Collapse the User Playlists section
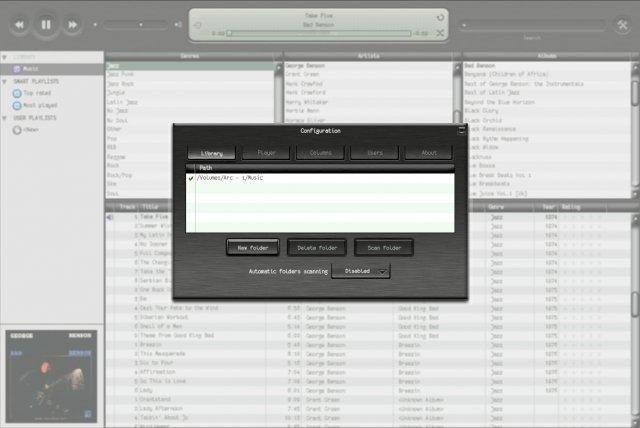Screen dimensions: 640x428 [x=4, y=118]
